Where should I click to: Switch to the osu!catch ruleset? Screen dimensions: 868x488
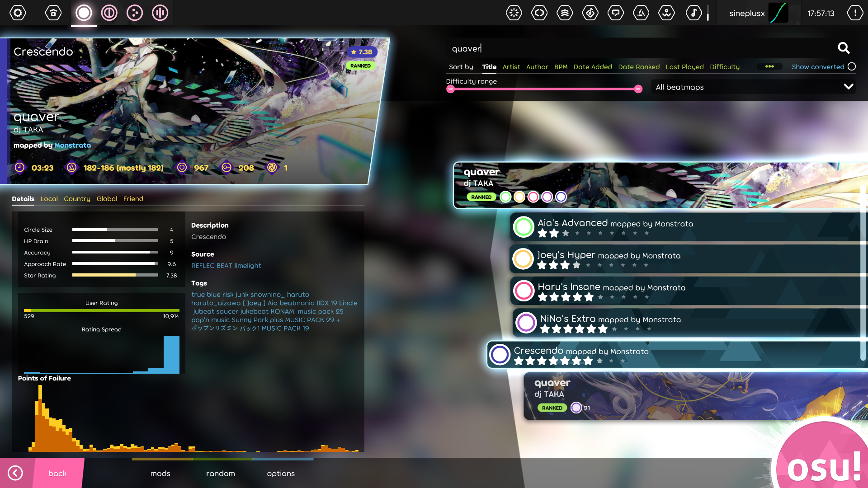coord(134,13)
